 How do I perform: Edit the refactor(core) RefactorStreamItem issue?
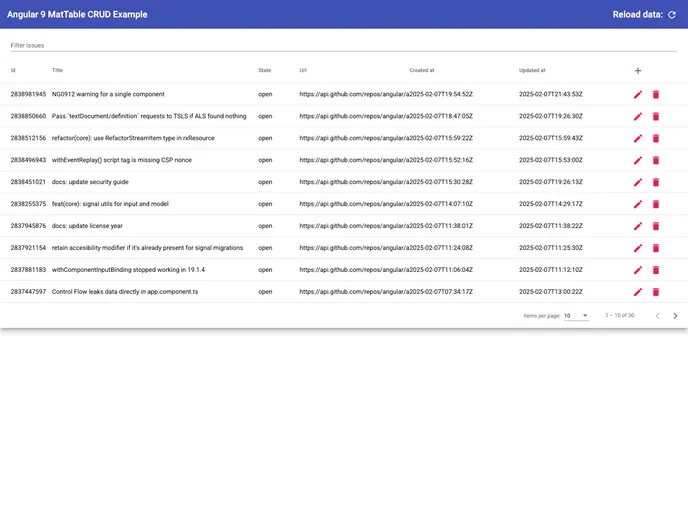coord(638,138)
